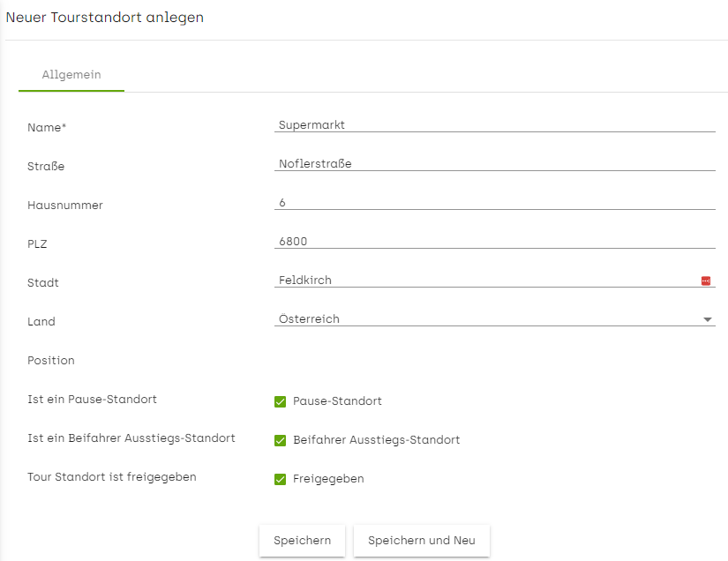Click Speichern und Neu button
The height and width of the screenshot is (561, 728).
pos(422,541)
